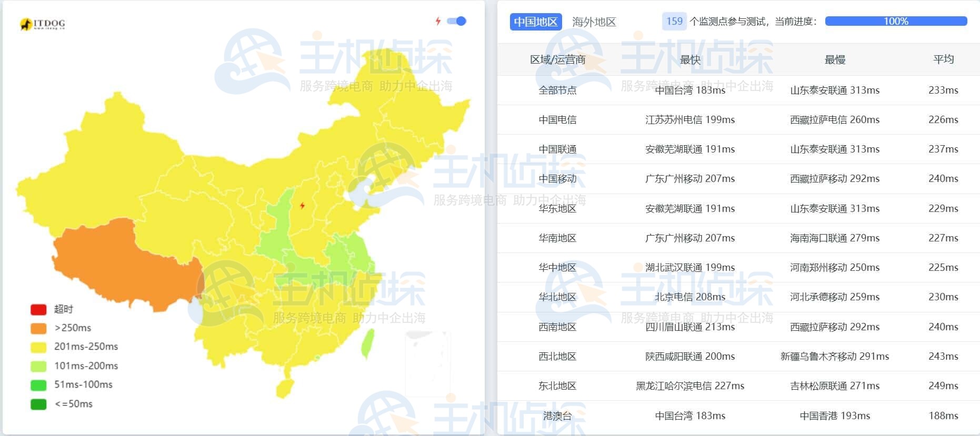This screenshot has width=980, height=436.
Task: Click the red lightning icon beside the toggle
Action: [438, 21]
